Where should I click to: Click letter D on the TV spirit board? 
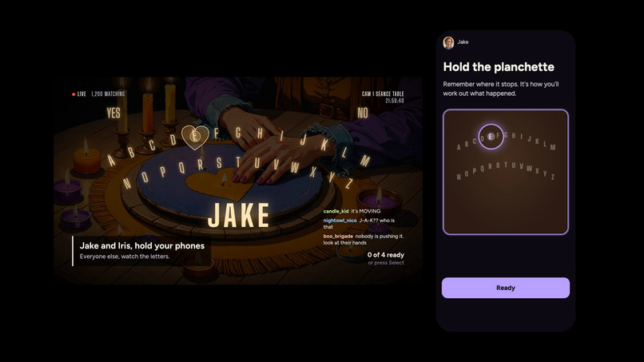pos(173,139)
